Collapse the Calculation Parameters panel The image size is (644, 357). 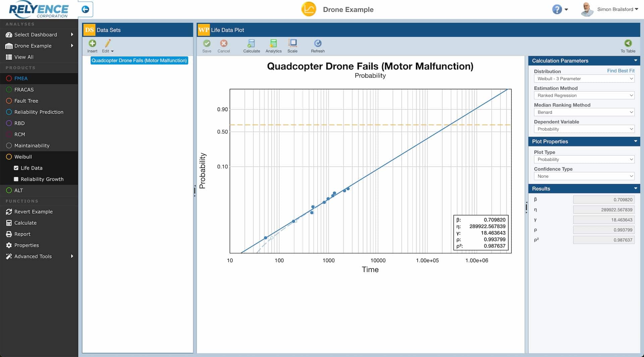(636, 61)
